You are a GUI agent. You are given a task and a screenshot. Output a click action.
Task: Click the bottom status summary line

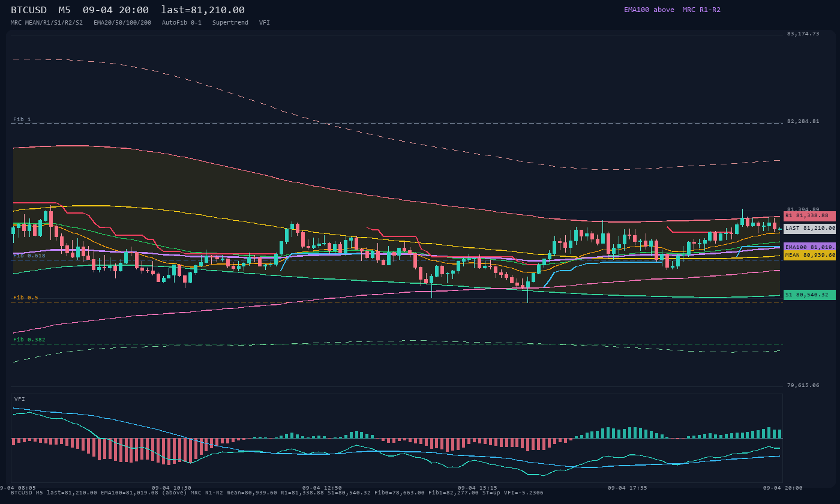277,493
